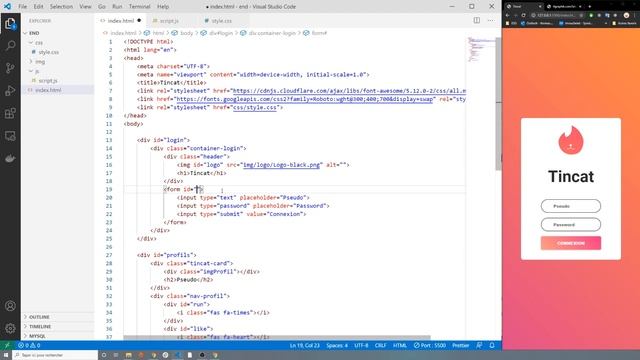Open the Search view in activity bar
Viewport: 640px width, 360px height.
coord(10,45)
